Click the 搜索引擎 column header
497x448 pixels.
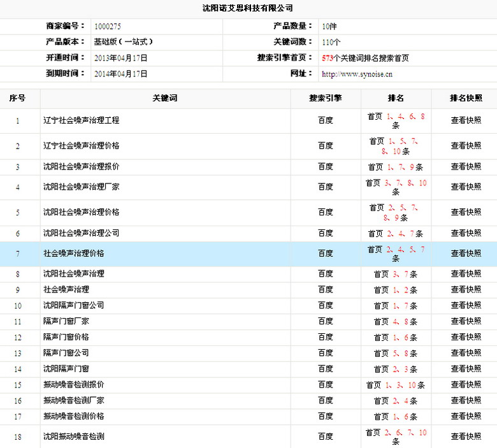pos(326,98)
